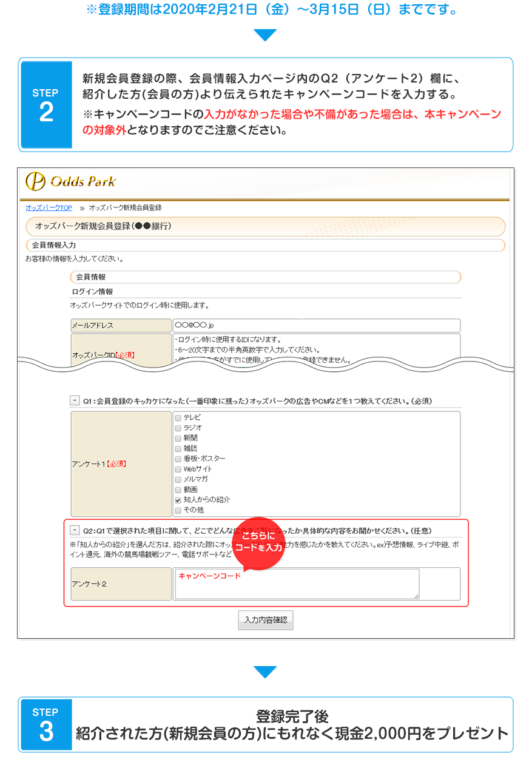
Task: Check the テレビ checkbox
Action: [178, 417]
